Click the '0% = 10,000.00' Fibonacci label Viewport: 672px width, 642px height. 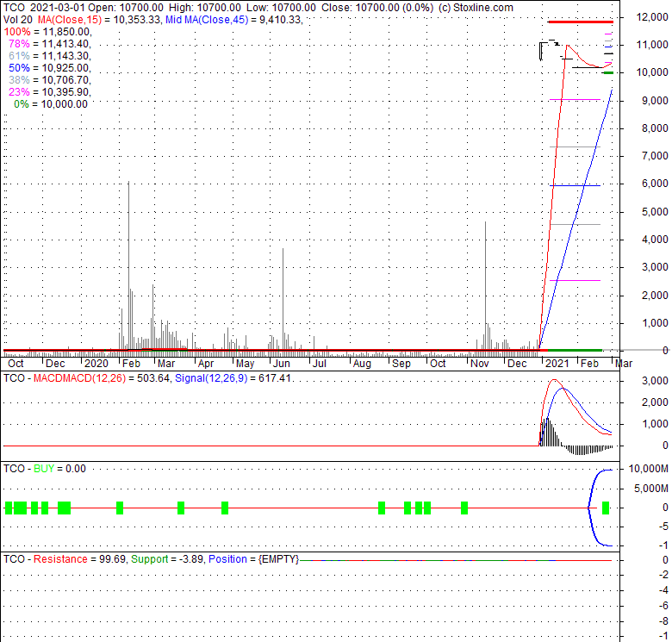(51, 104)
